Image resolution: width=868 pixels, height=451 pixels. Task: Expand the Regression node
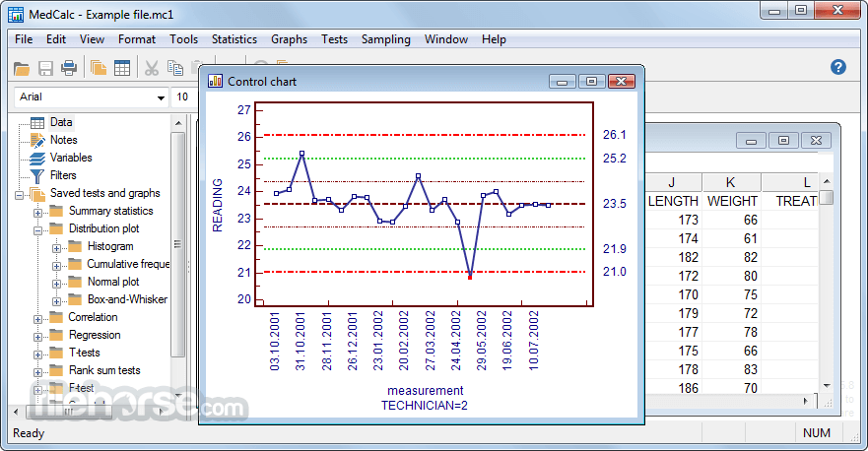37,337
